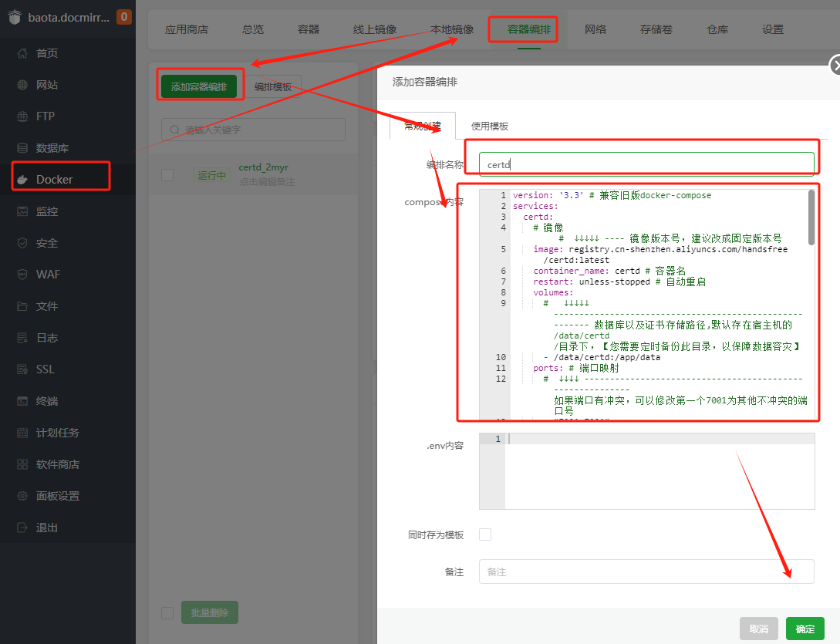Click the 安全 shield icon
Viewport: 840px width, 644px height.
(x=22, y=243)
